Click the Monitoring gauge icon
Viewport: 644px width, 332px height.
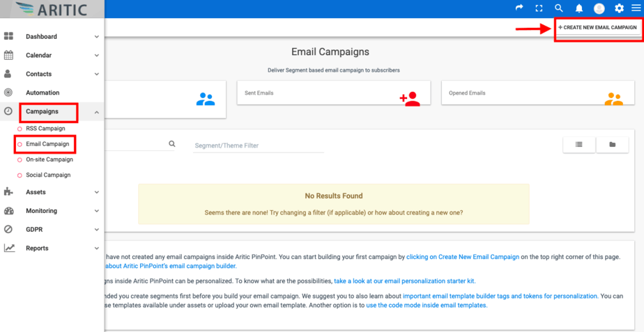[x=8, y=210]
